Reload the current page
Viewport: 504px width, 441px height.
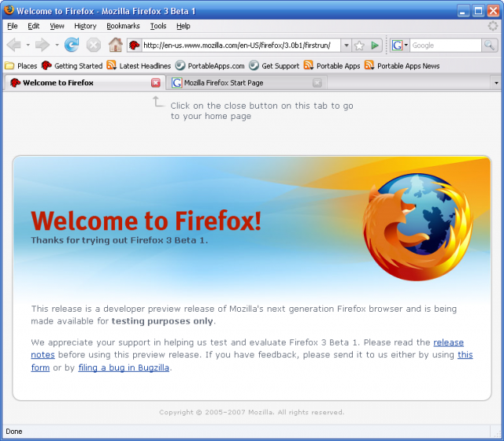(x=72, y=45)
